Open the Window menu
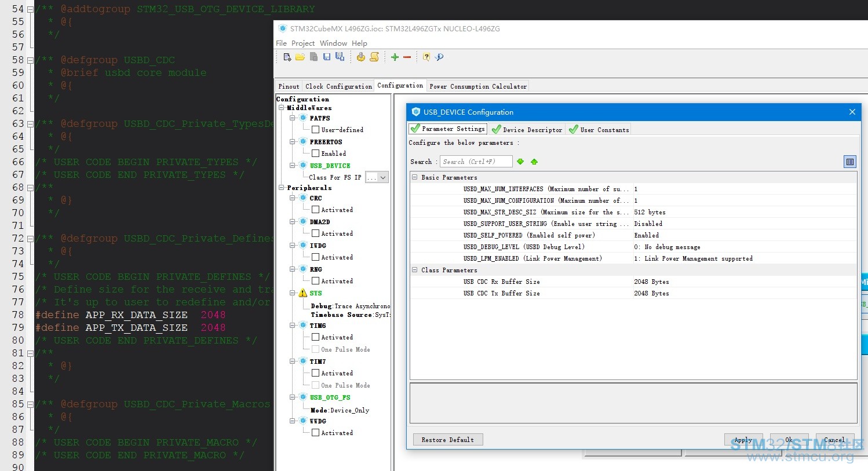The height and width of the screenshot is (471, 868). (x=334, y=43)
